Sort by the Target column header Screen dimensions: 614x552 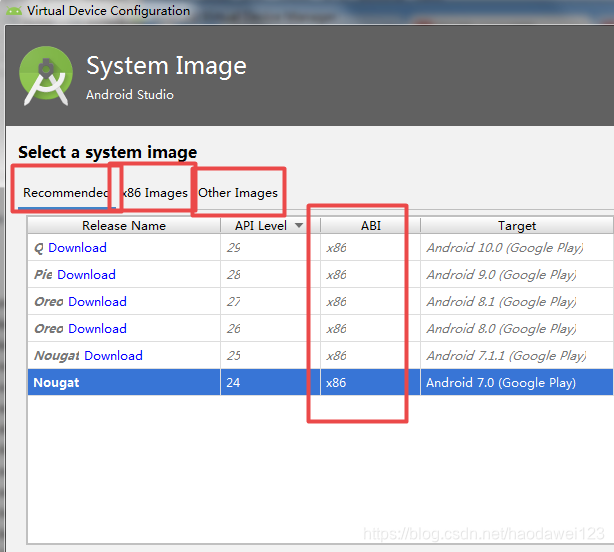coord(517,226)
